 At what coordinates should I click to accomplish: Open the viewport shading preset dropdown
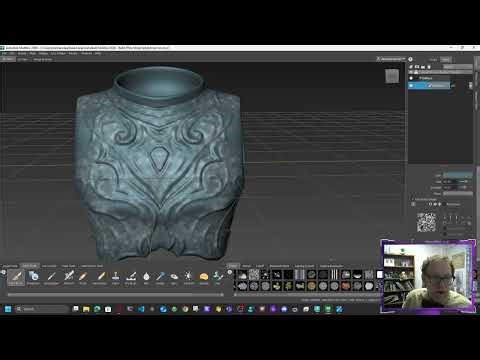[x=391, y=59]
